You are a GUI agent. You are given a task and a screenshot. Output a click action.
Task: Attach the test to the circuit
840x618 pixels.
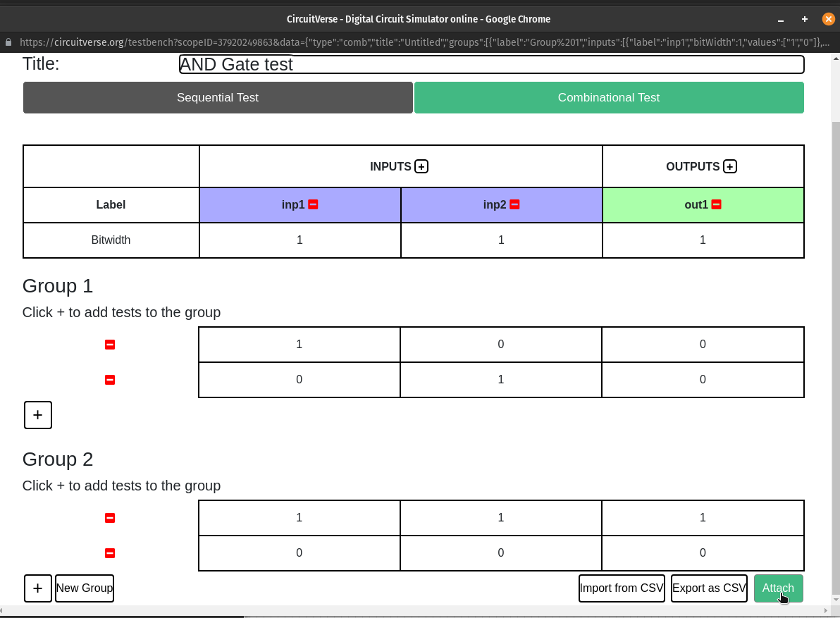(778, 588)
